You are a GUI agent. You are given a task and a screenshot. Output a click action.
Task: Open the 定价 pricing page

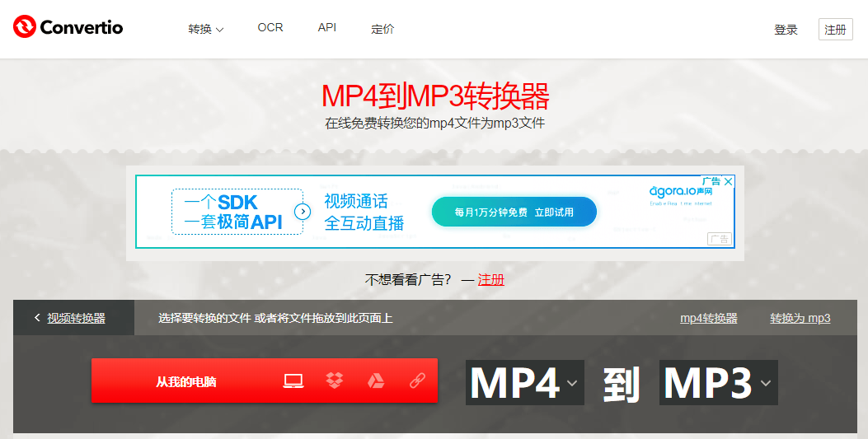tap(382, 29)
